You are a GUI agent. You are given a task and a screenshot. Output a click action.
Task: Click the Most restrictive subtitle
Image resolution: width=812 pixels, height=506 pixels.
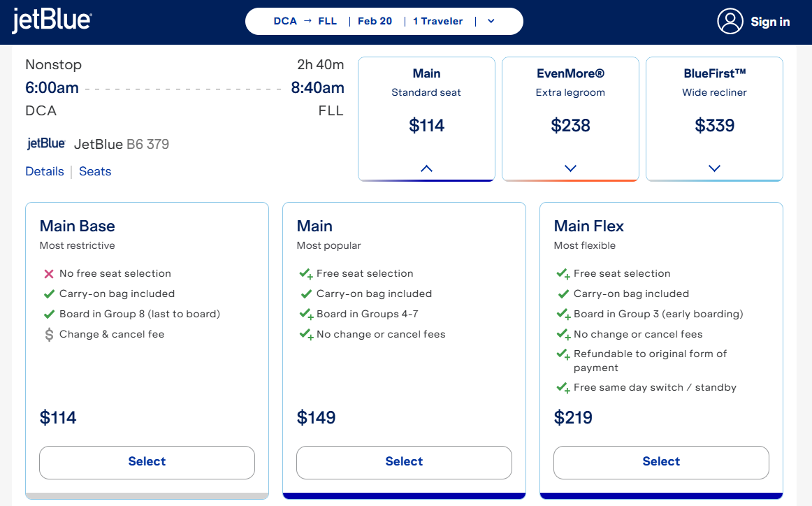click(77, 245)
